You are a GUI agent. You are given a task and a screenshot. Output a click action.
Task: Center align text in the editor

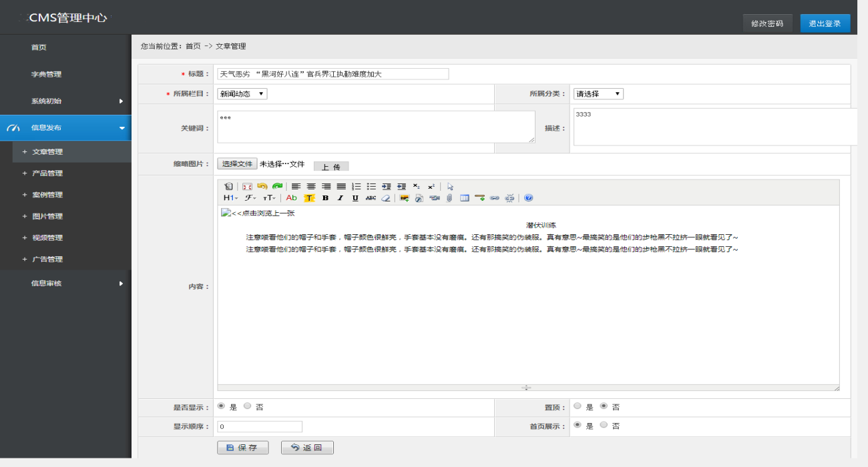311,186
